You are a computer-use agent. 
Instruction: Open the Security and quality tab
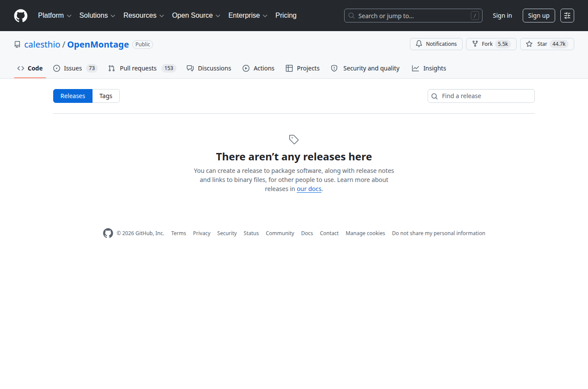tap(365, 68)
